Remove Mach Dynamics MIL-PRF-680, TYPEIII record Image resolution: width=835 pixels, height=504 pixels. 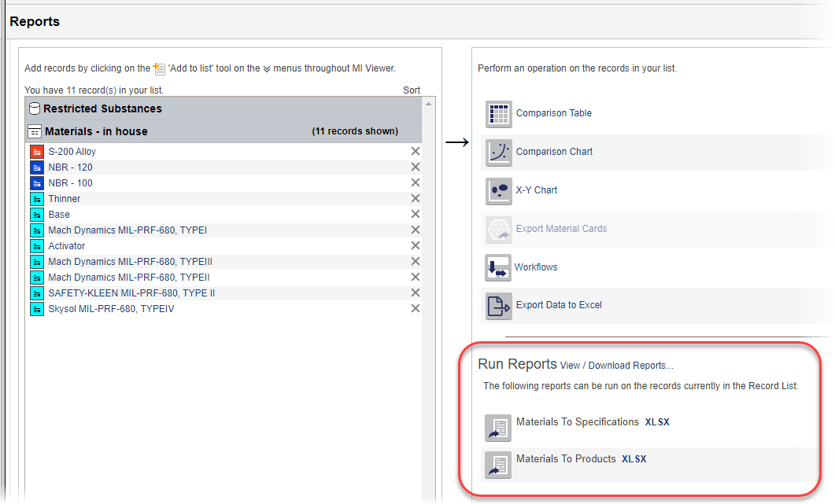click(416, 261)
